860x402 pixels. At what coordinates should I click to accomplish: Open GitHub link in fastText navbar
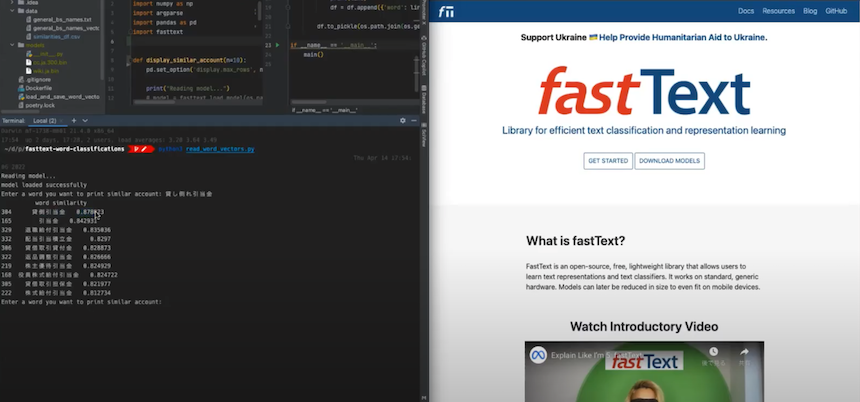point(836,11)
